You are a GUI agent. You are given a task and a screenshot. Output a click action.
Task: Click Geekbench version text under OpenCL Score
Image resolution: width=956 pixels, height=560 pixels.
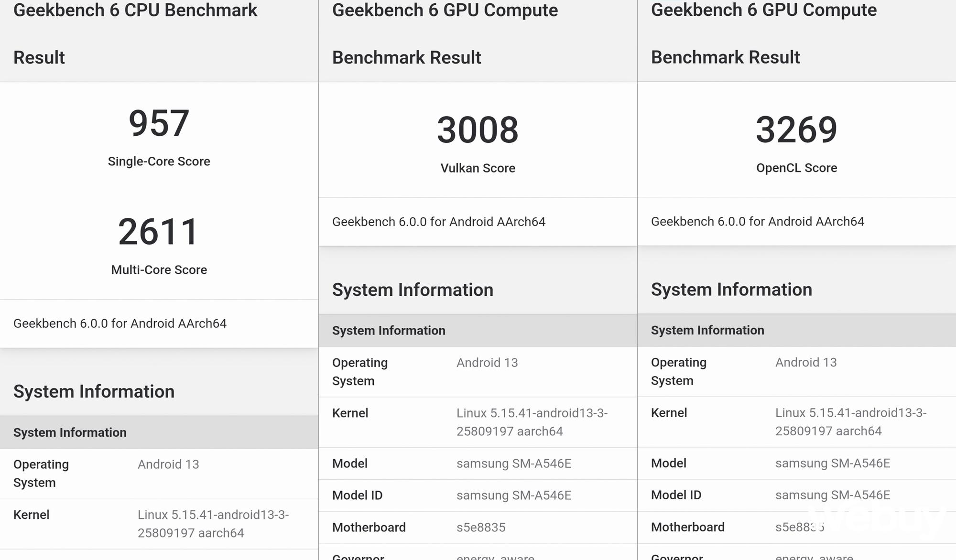click(x=758, y=221)
